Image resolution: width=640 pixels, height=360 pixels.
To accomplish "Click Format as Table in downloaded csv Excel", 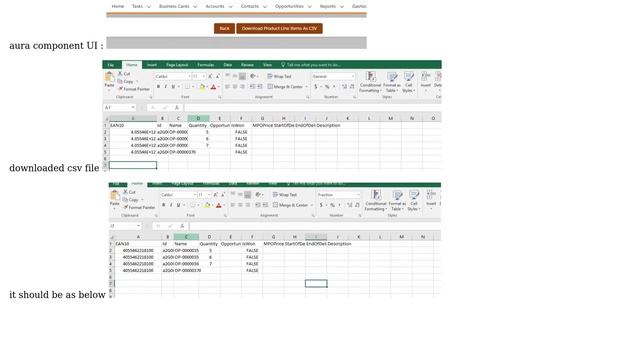I will tap(392, 82).
